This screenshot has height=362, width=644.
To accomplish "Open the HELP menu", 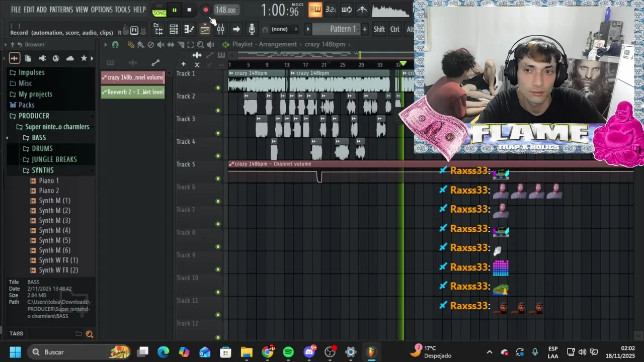I will point(139,10).
